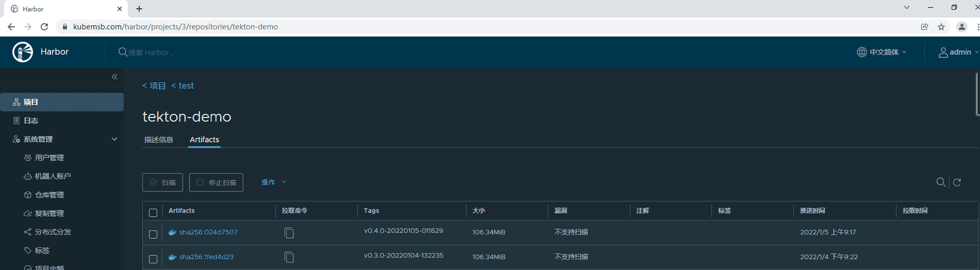The width and height of the screenshot is (980, 270).
Task: Click the 停止扫描 button
Action: point(216,182)
